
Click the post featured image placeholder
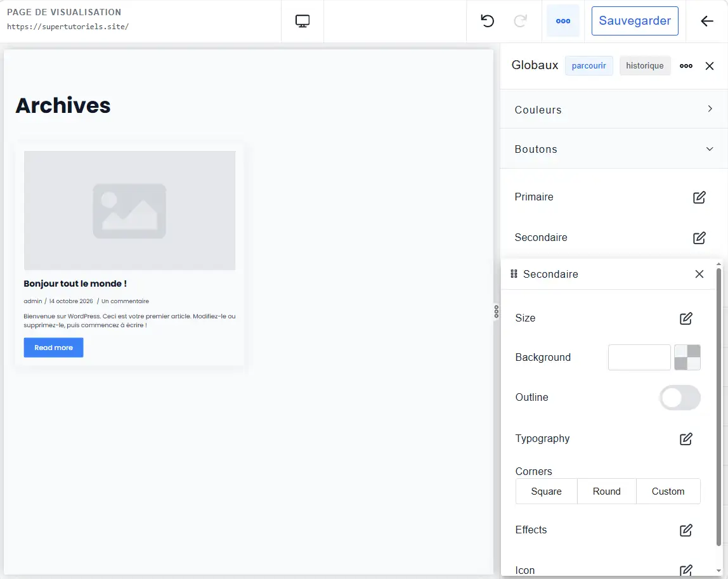pyautogui.click(x=129, y=211)
